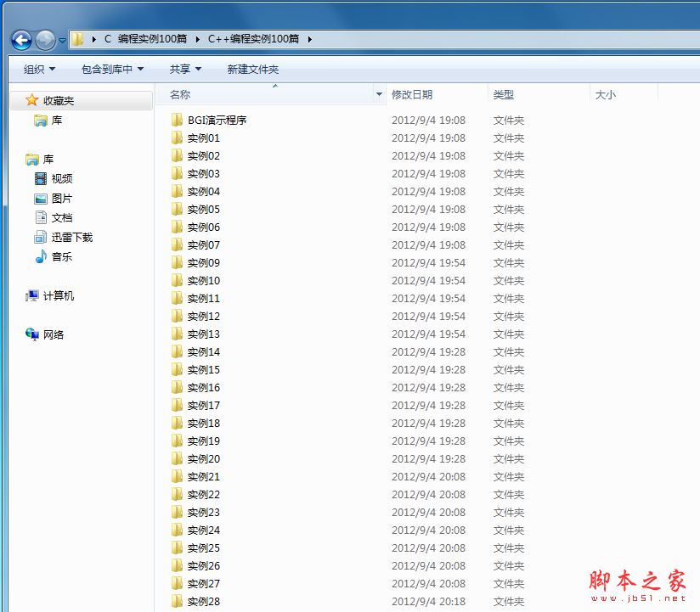Screen dimensions: 700x612
Task: Open the 名称 column filter dropdown arrow
Action: 379,94
